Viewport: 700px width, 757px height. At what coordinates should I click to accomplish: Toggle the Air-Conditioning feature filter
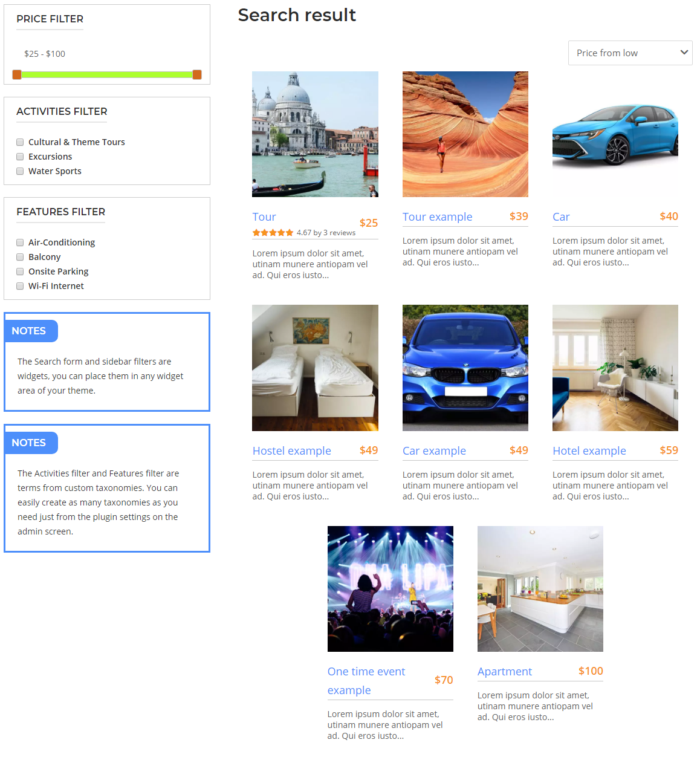coord(20,242)
